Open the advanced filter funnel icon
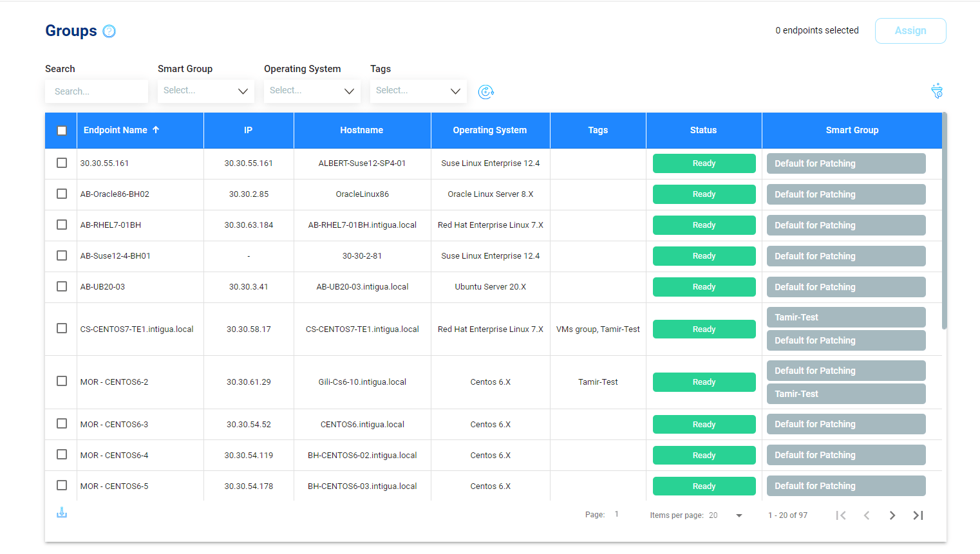Viewport: 980px width, 554px height. coord(936,91)
